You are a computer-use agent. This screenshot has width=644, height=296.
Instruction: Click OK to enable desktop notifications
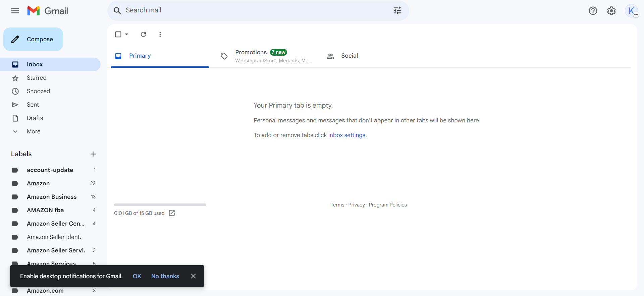click(137, 276)
